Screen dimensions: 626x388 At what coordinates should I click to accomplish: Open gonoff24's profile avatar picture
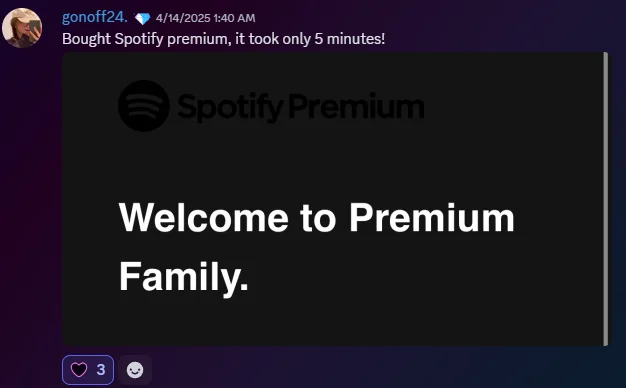coord(22,28)
